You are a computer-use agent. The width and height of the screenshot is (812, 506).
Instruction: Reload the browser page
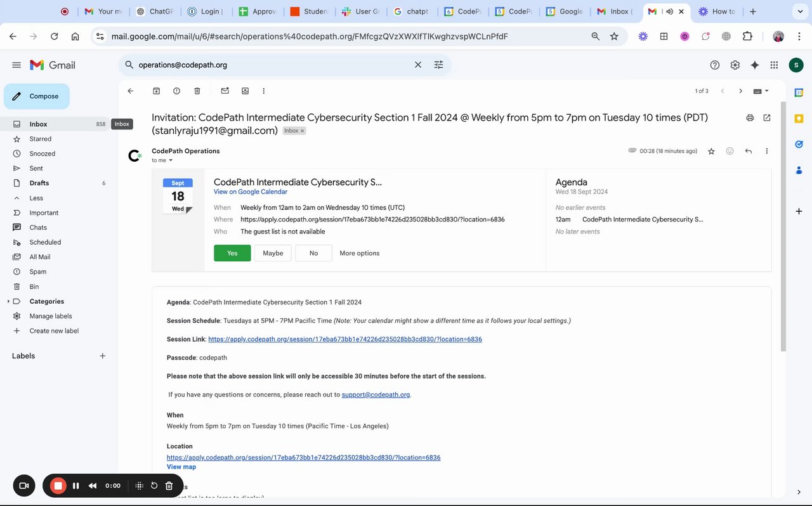(55, 37)
